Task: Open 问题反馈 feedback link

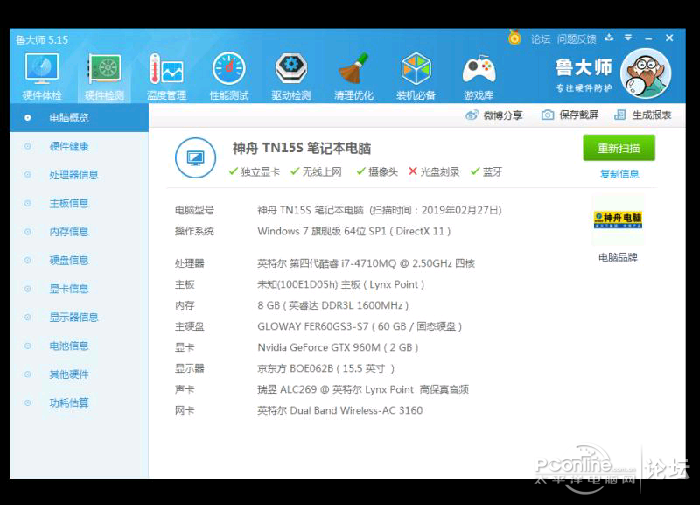Action: 576,39
